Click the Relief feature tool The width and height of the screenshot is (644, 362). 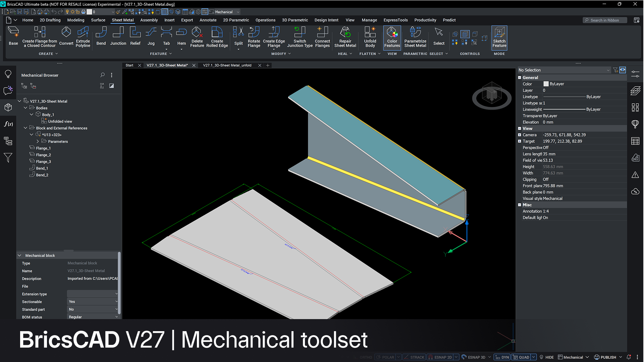(135, 36)
